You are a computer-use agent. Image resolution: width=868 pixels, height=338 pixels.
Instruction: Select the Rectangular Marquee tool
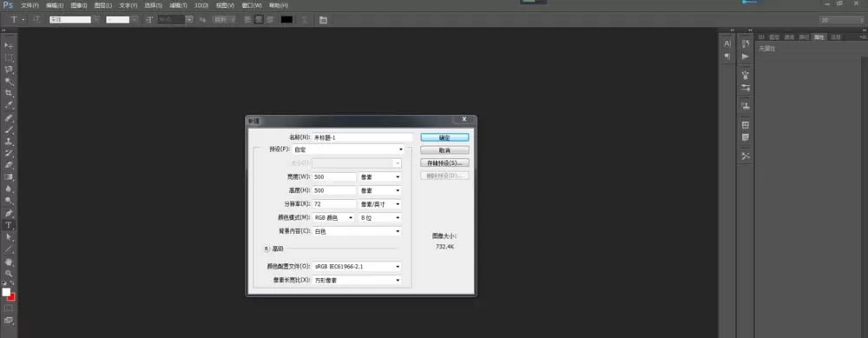9,57
